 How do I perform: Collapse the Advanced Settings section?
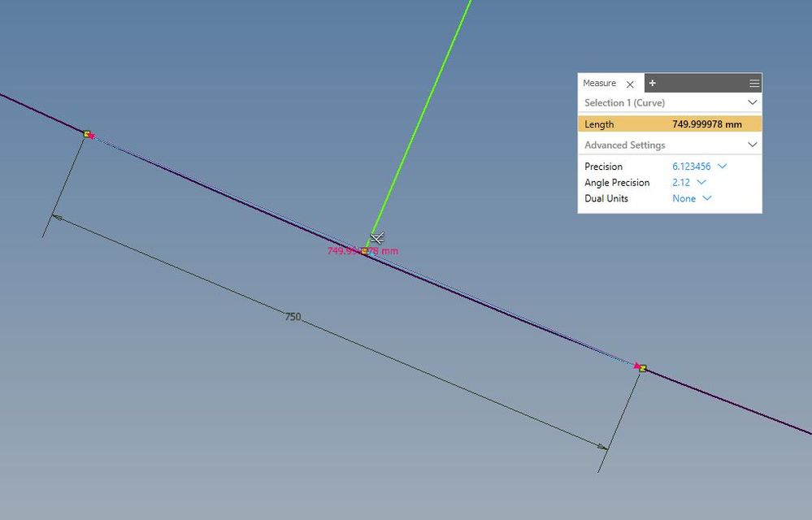point(752,145)
